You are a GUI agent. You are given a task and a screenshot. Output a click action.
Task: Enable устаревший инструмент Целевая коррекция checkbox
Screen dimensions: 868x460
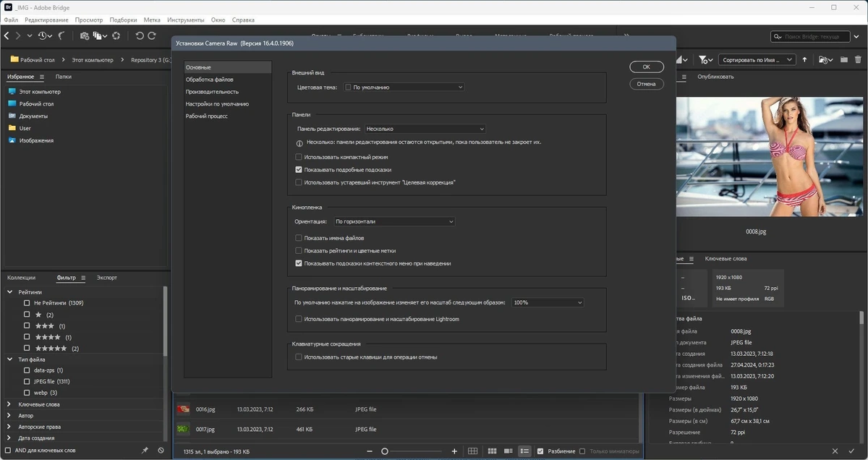point(299,182)
